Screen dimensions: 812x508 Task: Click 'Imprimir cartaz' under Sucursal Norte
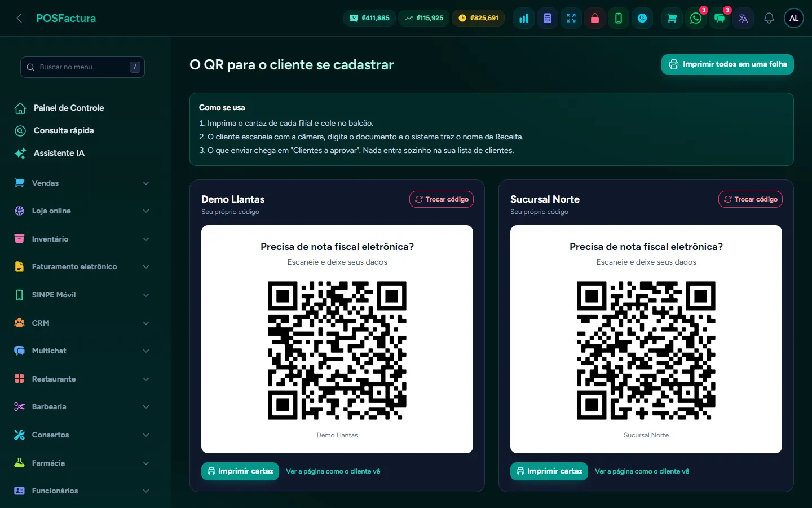click(x=549, y=471)
